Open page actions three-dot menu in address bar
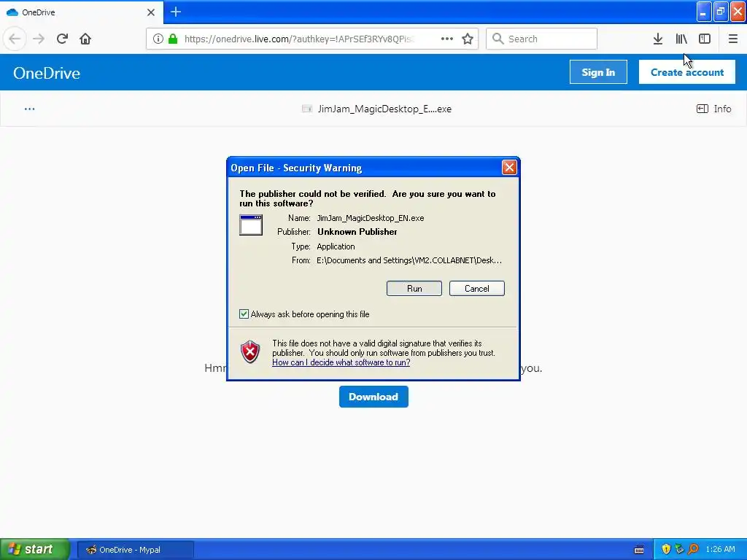This screenshot has width=747, height=560. tap(447, 39)
